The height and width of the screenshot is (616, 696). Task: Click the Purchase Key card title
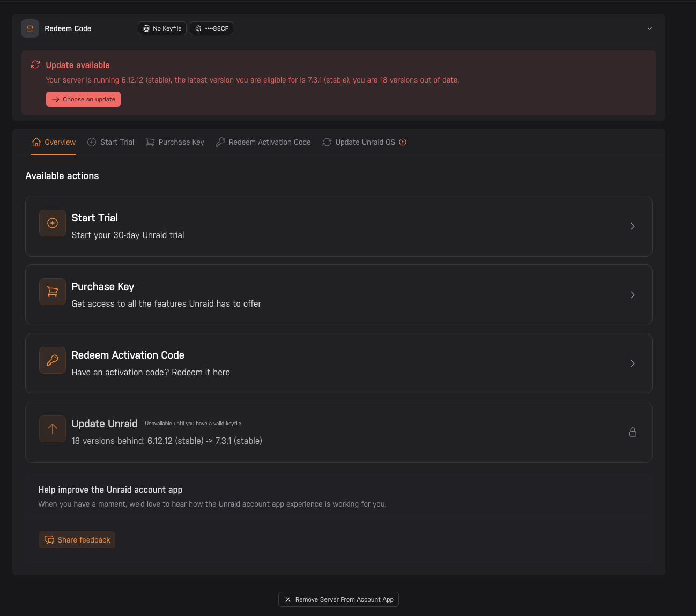pos(103,286)
